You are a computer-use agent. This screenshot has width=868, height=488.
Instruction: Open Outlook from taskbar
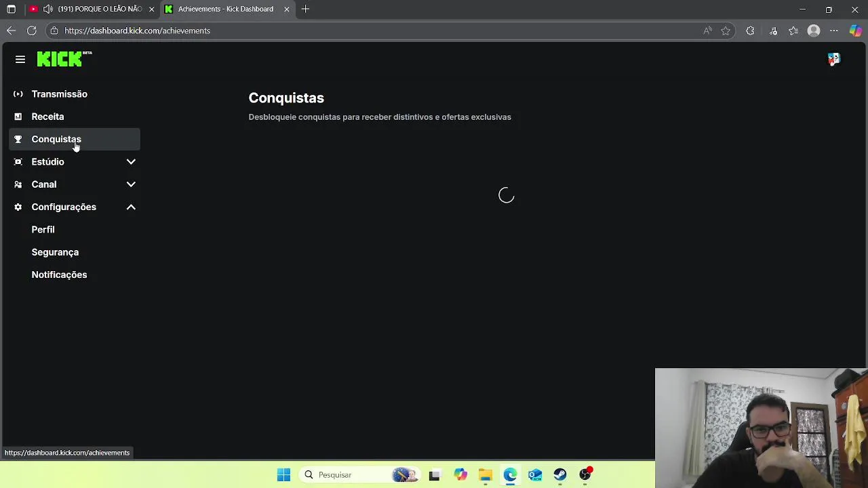[535, 474]
